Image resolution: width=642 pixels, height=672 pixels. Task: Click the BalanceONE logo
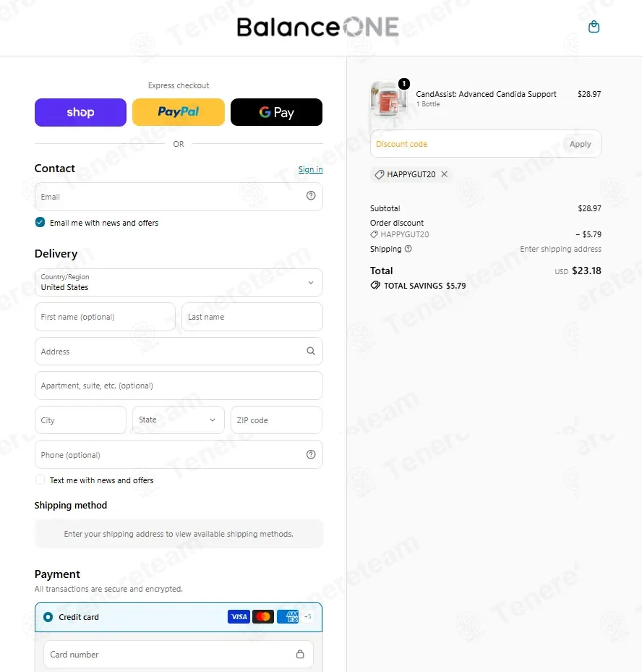click(x=318, y=27)
